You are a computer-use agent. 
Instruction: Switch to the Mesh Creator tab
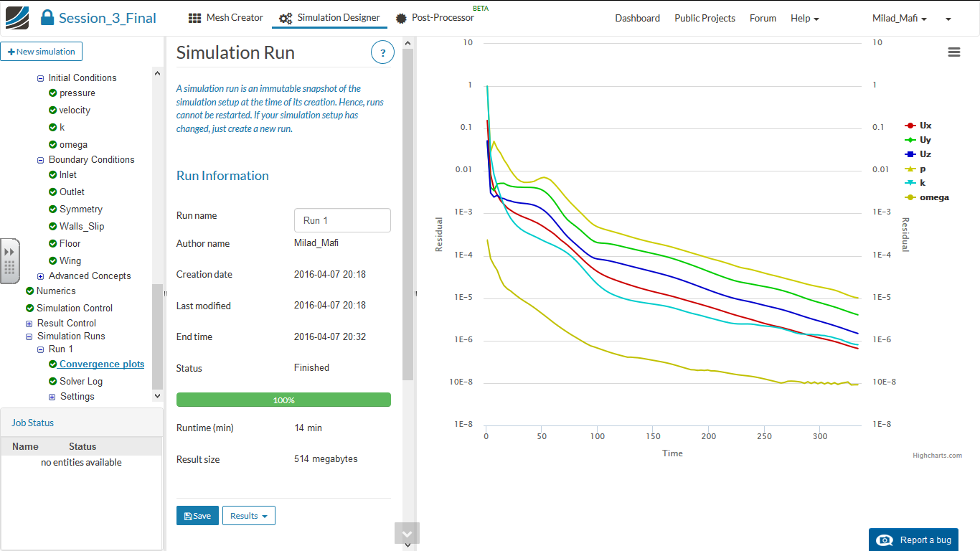pyautogui.click(x=225, y=18)
